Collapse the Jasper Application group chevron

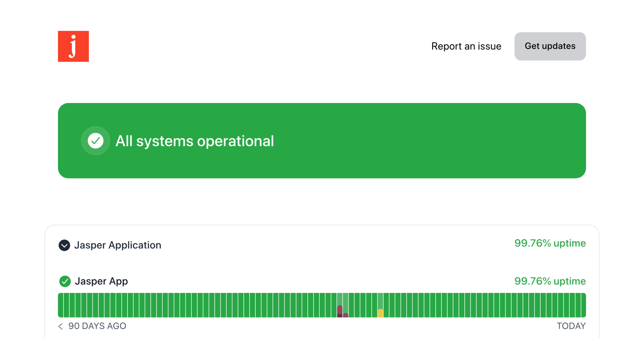(64, 245)
